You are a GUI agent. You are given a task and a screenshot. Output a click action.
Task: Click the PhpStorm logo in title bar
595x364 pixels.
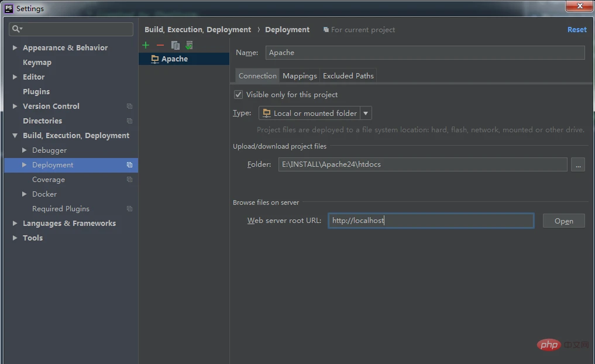click(x=9, y=8)
